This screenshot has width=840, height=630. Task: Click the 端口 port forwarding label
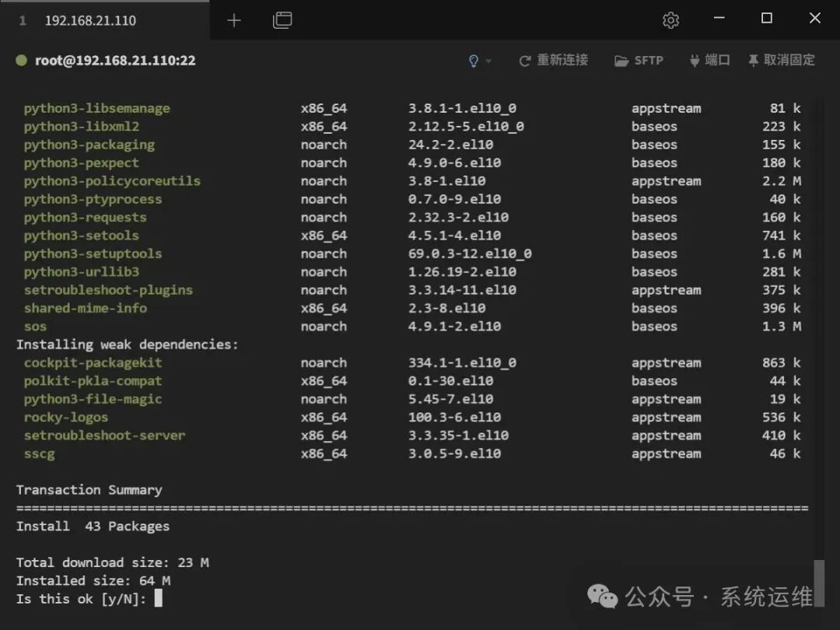click(717, 59)
